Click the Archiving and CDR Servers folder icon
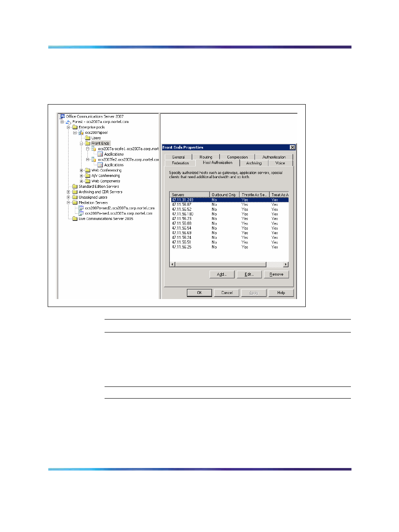The width and height of the screenshot is (399, 532). coord(75,192)
